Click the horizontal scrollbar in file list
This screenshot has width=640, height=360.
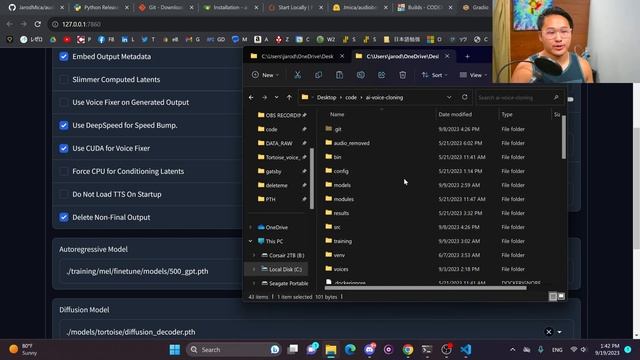(425, 288)
